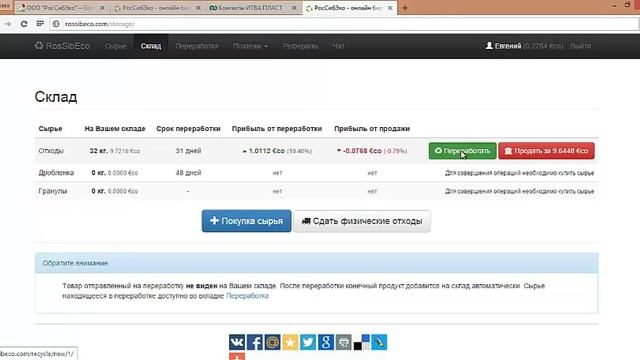Click the Гранулы row label
This screenshot has width=640, height=360.
coord(53,191)
